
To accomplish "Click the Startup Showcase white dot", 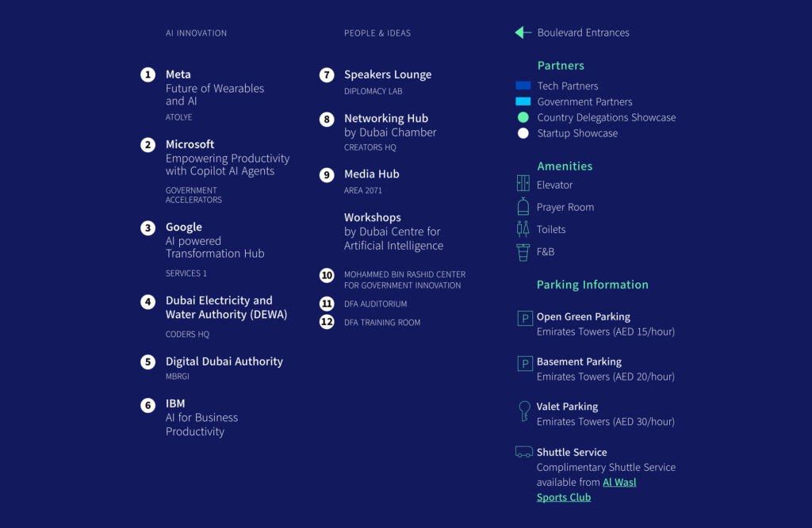I will 523,133.
